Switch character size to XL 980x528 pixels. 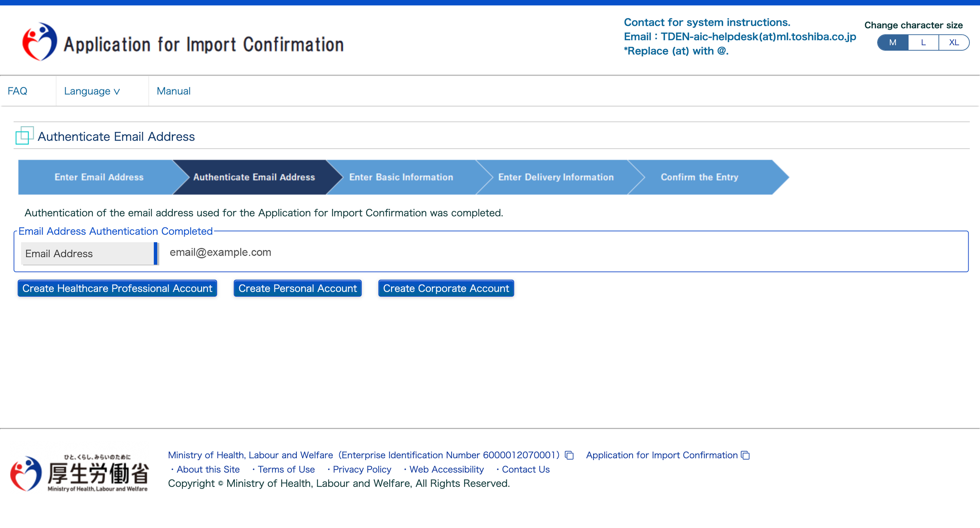click(953, 42)
